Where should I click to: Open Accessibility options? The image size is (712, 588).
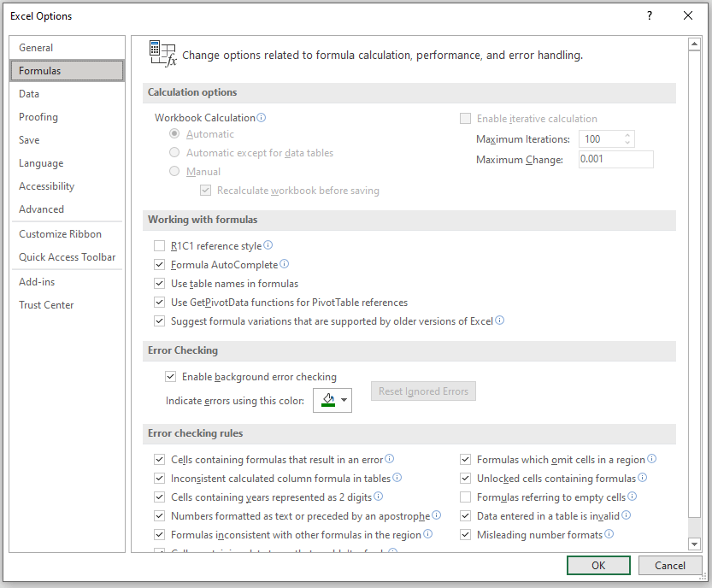67,186
